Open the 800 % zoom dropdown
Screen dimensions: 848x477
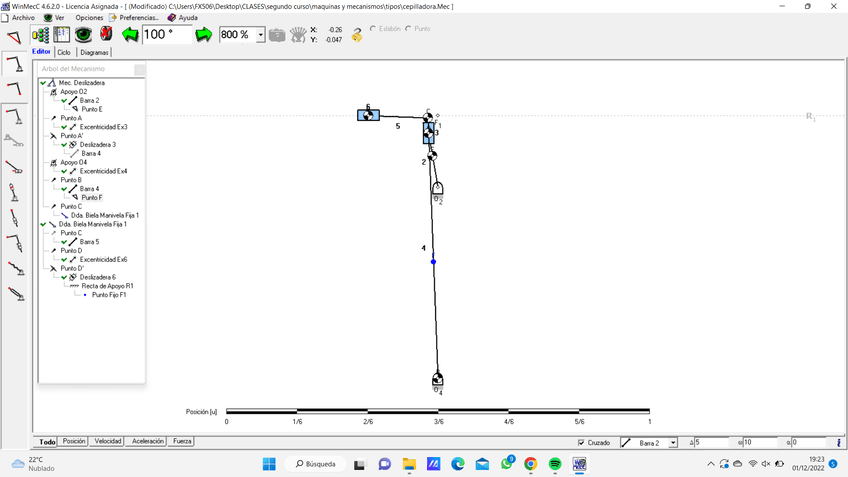coord(261,35)
